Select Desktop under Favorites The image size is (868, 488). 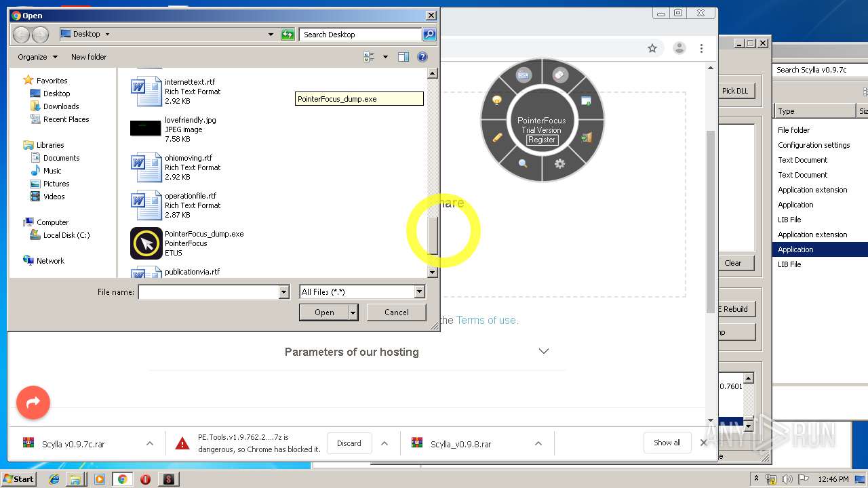point(57,94)
